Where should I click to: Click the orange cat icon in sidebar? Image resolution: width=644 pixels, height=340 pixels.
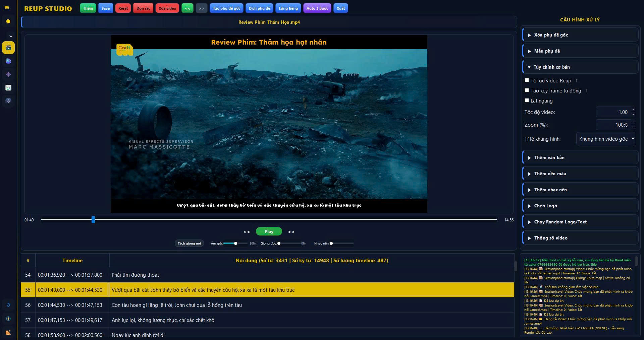click(8, 332)
